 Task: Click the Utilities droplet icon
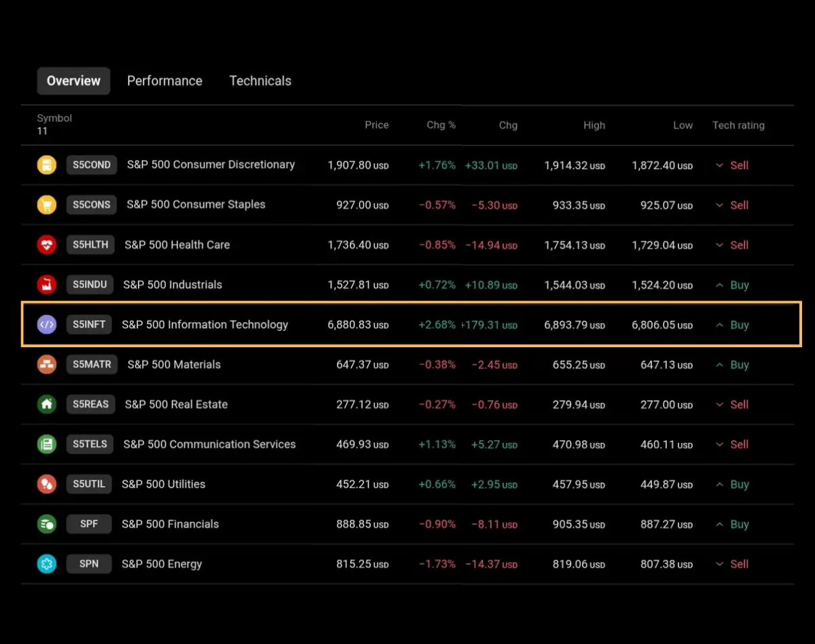(x=47, y=484)
